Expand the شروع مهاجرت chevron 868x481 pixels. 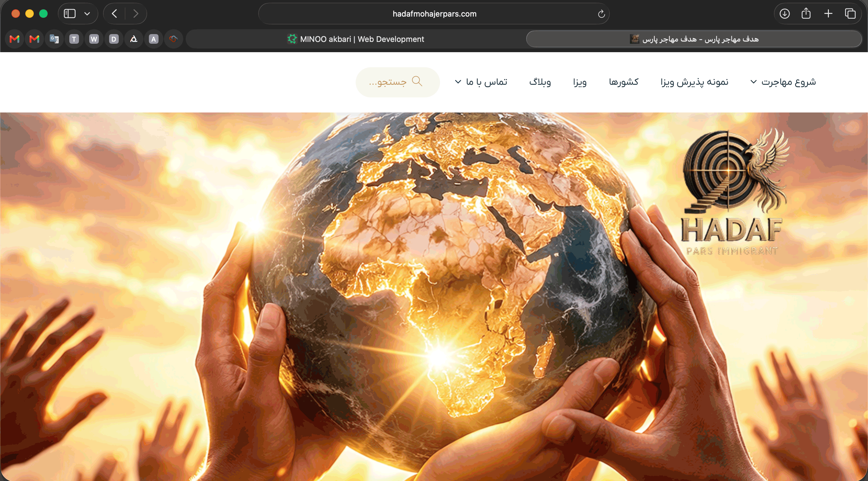pos(754,81)
